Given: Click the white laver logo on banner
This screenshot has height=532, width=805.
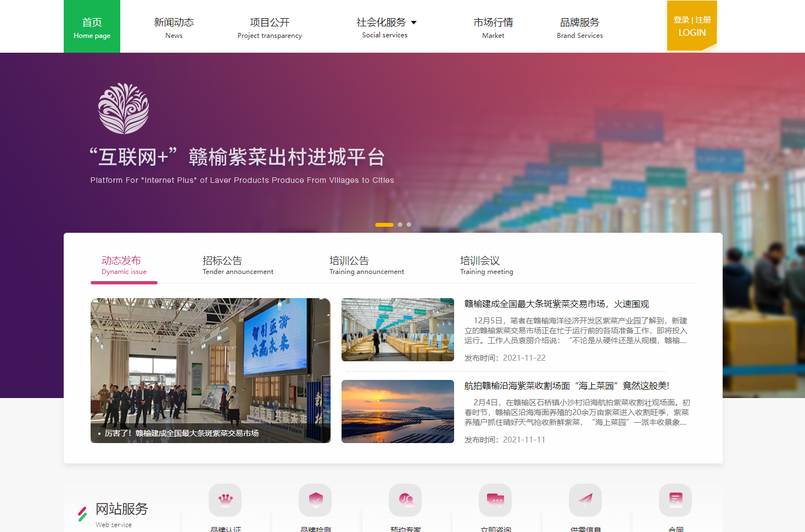Looking at the screenshot, I should pyautogui.click(x=124, y=109).
